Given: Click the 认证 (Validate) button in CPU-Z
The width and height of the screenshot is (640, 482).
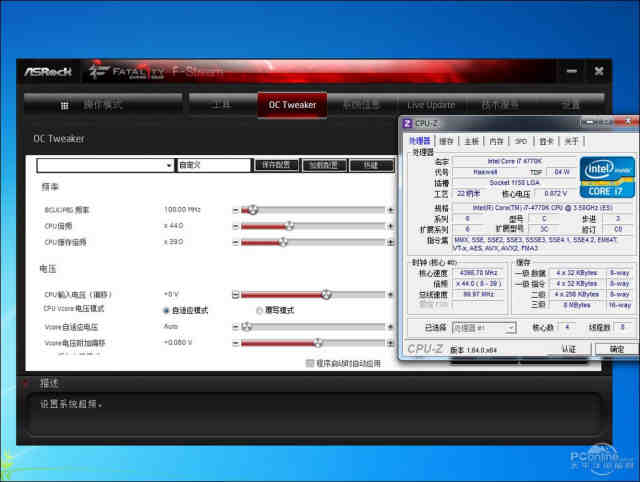Looking at the screenshot, I should click(569, 349).
